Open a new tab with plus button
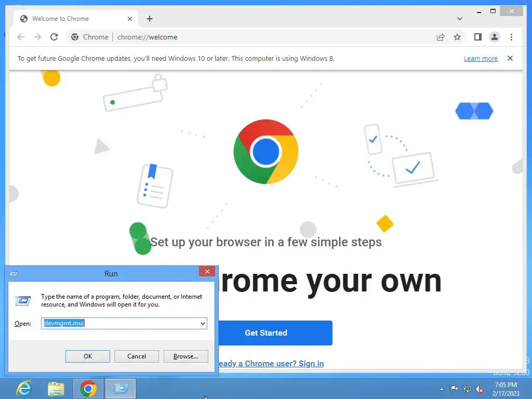 pos(150,19)
